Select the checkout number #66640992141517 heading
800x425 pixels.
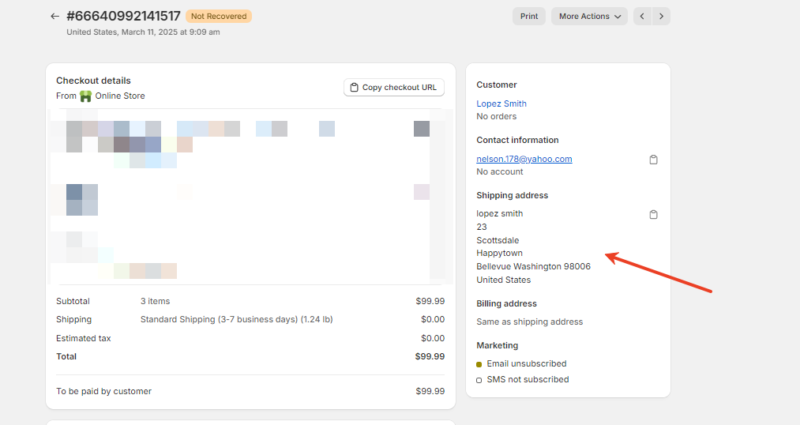coord(123,16)
